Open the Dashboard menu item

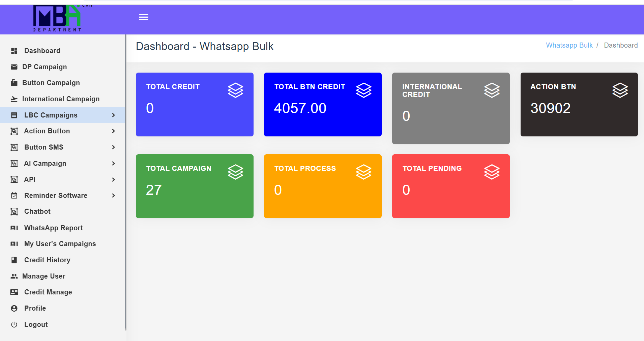pos(63,51)
